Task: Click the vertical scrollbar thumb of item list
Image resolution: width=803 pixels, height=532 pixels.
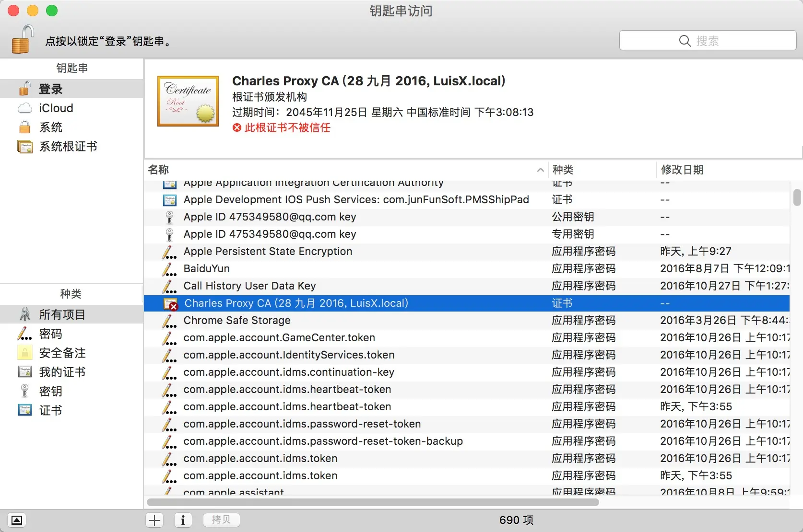Action: pyautogui.click(x=797, y=197)
